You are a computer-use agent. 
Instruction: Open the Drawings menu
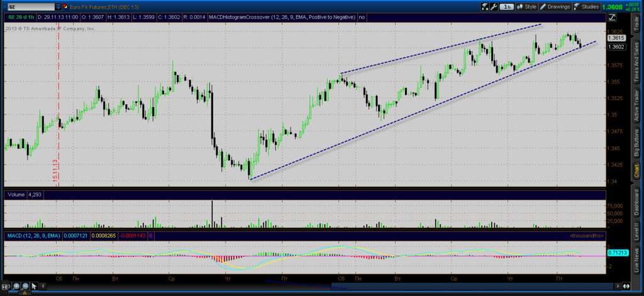(x=555, y=6)
